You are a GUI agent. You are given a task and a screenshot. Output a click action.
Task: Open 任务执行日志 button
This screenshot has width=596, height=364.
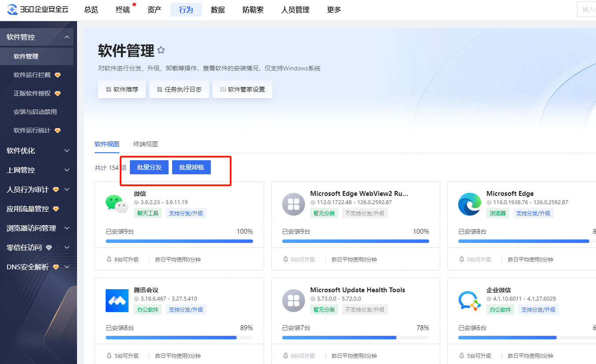[179, 89]
